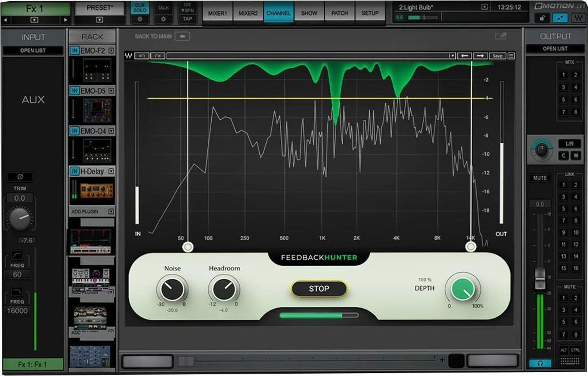Toggle the phase invert (Ø) button

[20, 177]
